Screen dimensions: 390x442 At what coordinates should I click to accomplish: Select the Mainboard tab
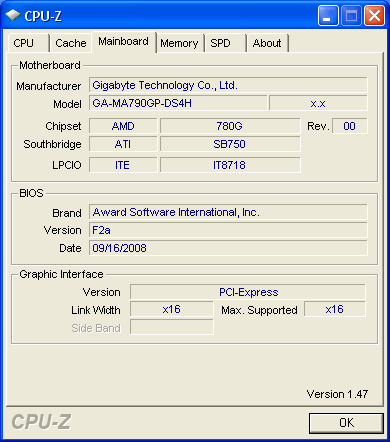124,42
